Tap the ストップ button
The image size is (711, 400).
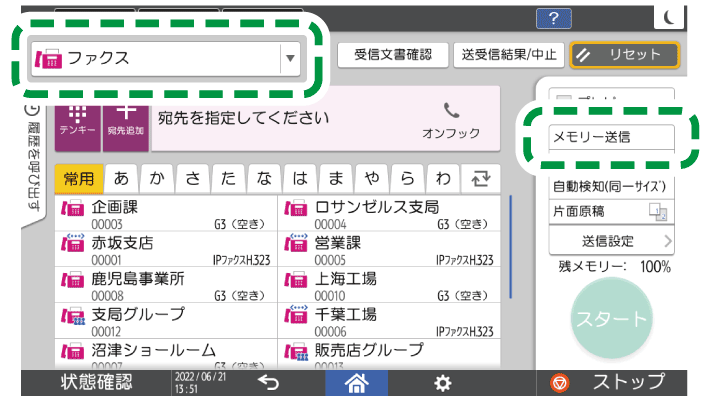point(612,383)
